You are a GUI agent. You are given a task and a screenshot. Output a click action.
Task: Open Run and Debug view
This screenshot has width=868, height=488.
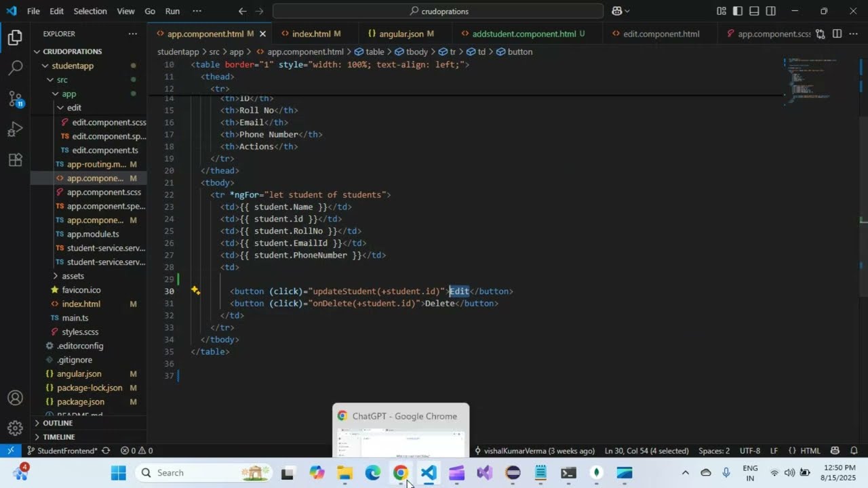click(x=15, y=129)
